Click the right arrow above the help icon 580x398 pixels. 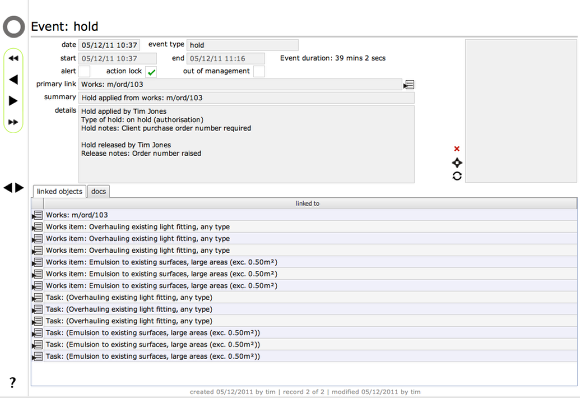(19, 188)
